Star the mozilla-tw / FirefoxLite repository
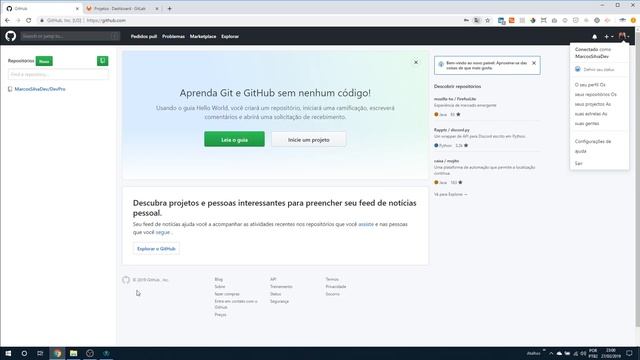The image size is (640, 360). click(458, 115)
